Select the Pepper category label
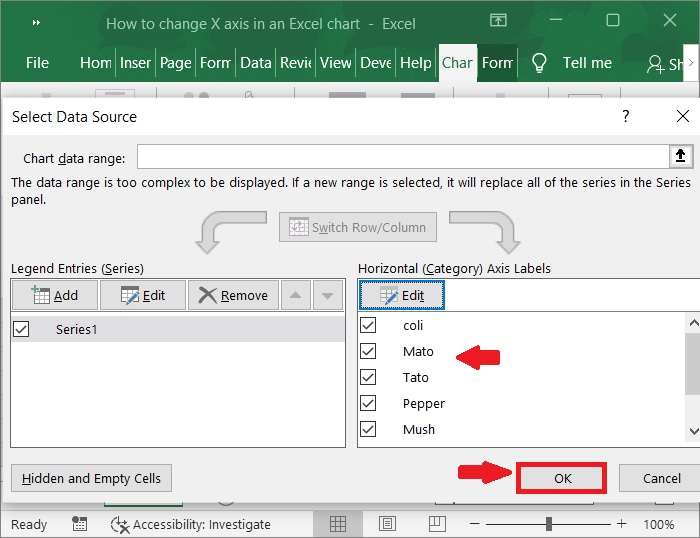The height and width of the screenshot is (538, 700). coord(424,404)
